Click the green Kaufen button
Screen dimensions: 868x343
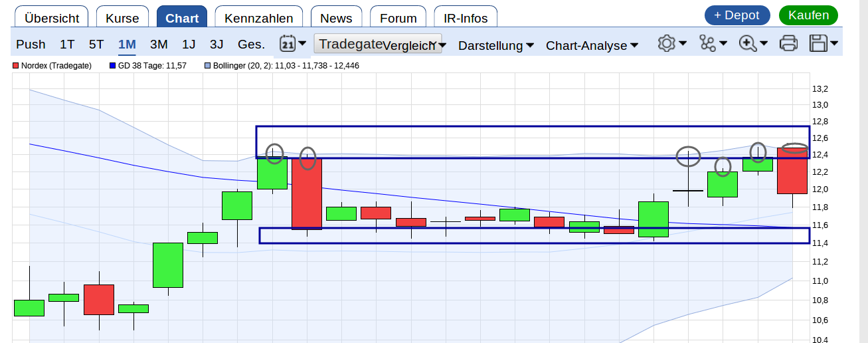pos(808,15)
